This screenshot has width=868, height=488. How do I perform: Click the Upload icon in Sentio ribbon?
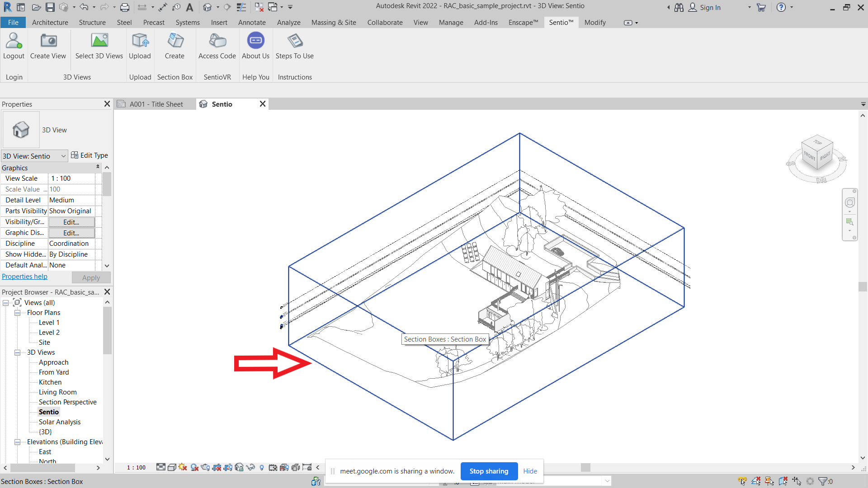(x=140, y=41)
